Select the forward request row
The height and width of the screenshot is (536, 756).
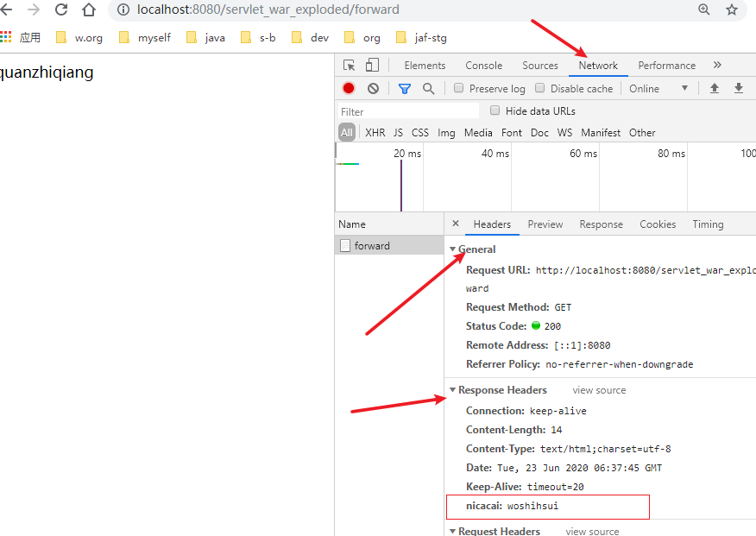pyautogui.click(x=389, y=245)
